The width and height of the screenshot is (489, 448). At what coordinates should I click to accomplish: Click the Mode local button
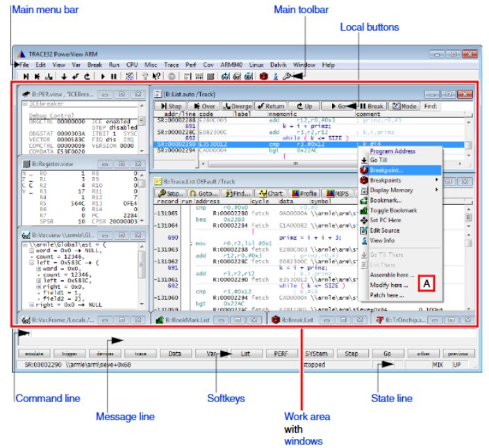point(404,106)
